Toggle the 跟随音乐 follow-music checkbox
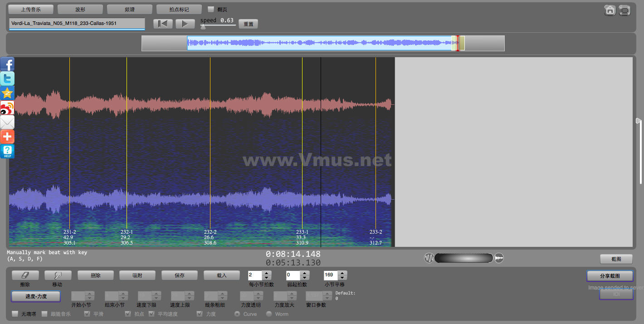 coord(44,314)
